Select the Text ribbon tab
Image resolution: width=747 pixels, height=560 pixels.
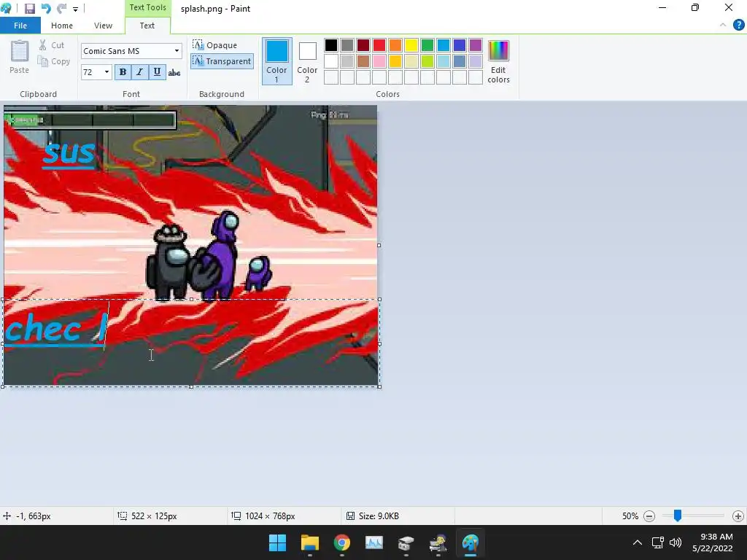pos(147,26)
